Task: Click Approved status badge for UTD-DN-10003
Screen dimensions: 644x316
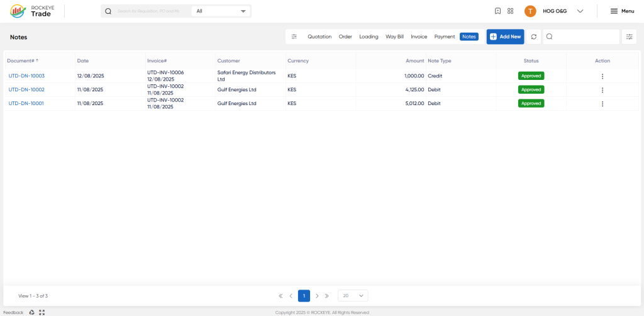Action: click(531, 76)
